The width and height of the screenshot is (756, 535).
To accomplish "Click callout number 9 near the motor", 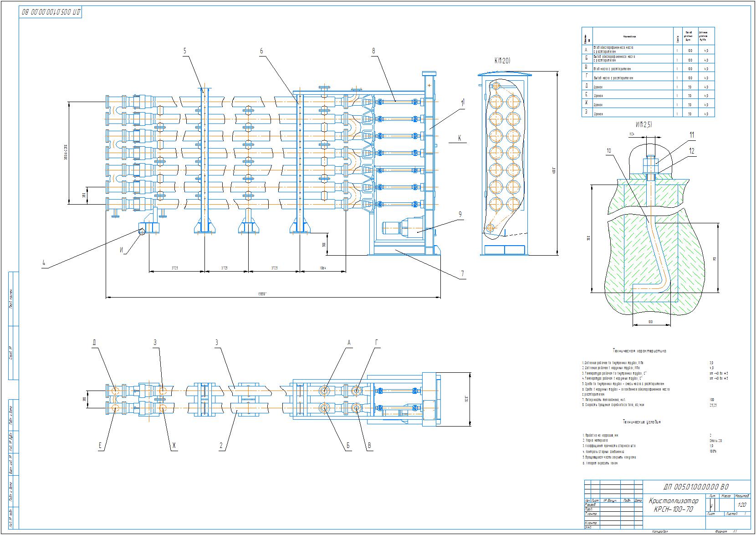I will point(460,214).
